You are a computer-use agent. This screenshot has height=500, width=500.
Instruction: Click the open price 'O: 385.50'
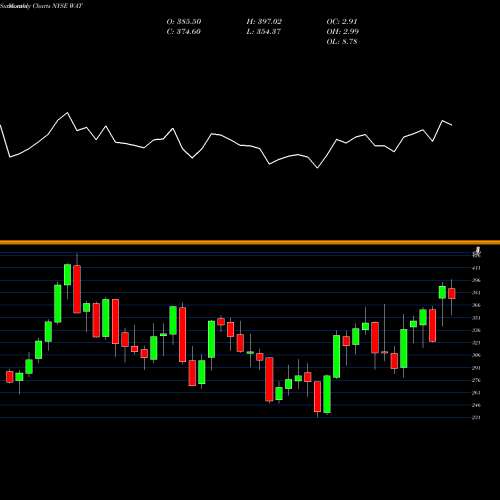click(x=184, y=22)
